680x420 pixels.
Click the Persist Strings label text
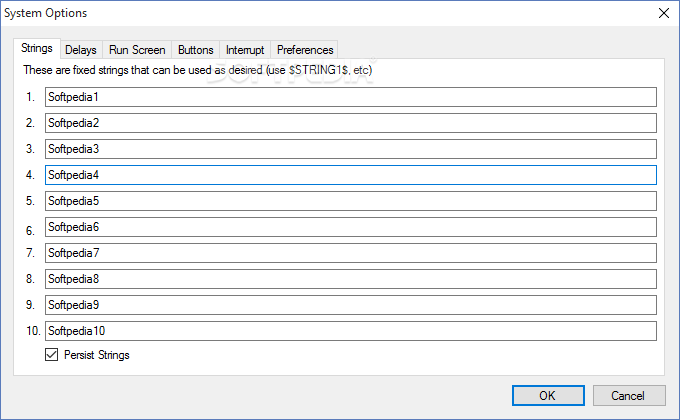[97, 355]
